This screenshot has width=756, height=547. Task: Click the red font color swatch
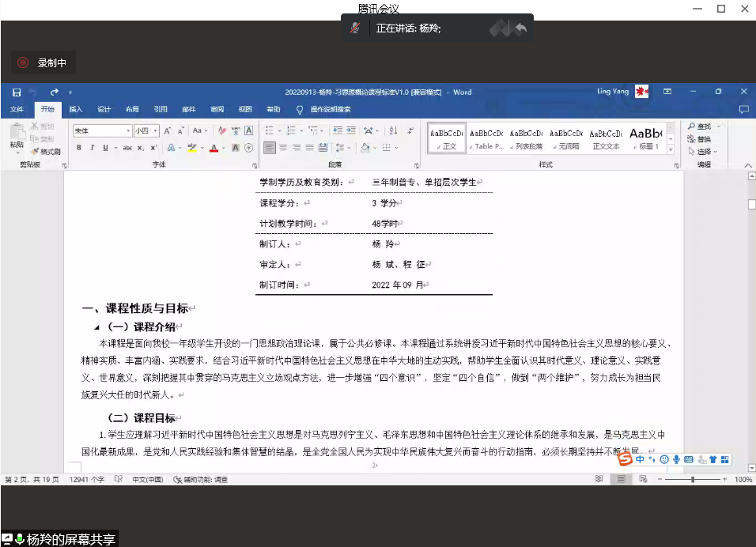tap(214, 148)
